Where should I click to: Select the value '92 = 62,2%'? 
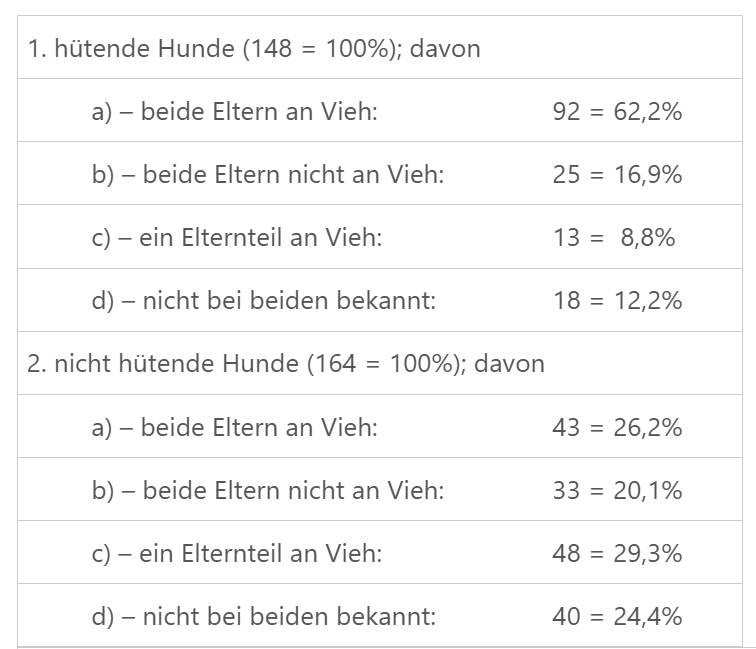point(617,111)
